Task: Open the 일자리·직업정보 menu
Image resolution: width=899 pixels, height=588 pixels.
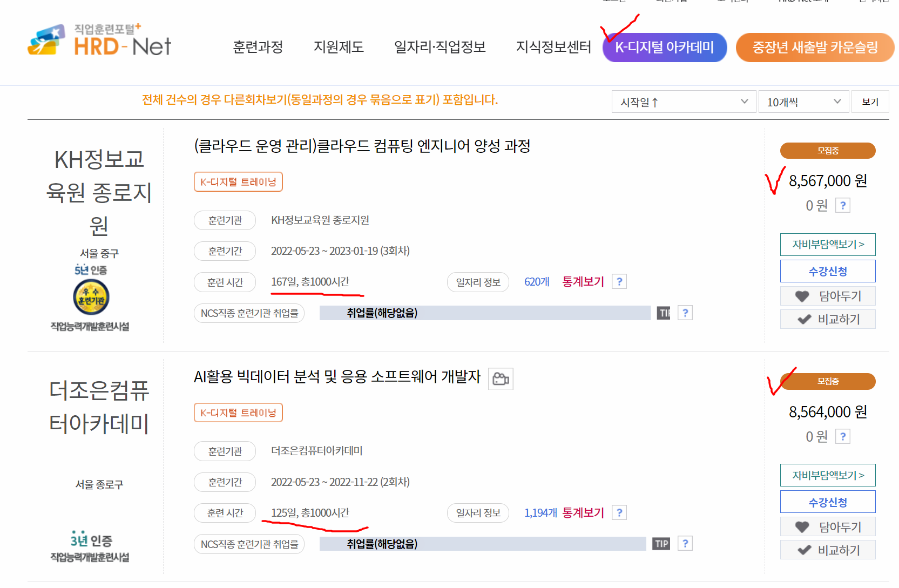Action: 440,47
